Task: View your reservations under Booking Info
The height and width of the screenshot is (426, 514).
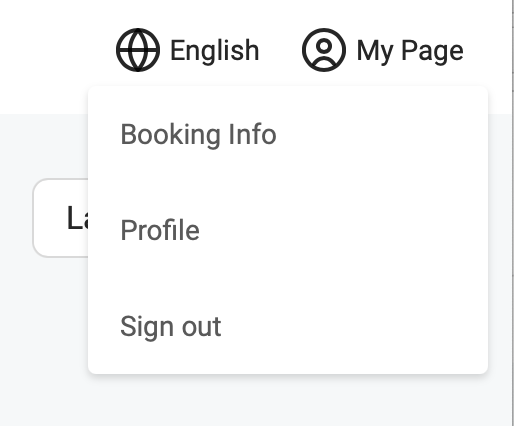Action: pos(198,134)
